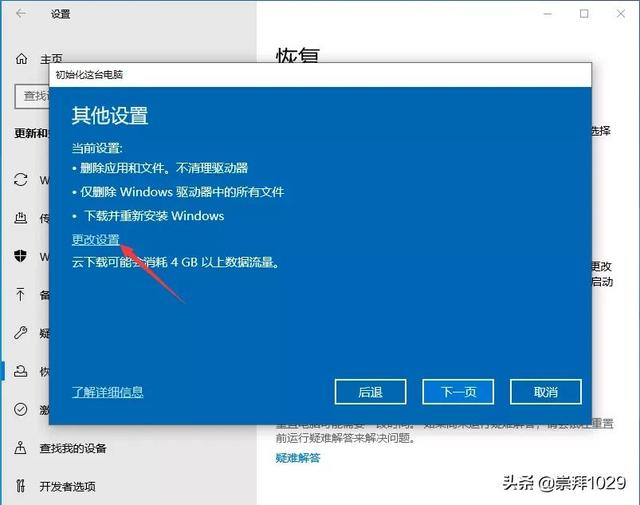Click the 后退 button

coord(370,392)
